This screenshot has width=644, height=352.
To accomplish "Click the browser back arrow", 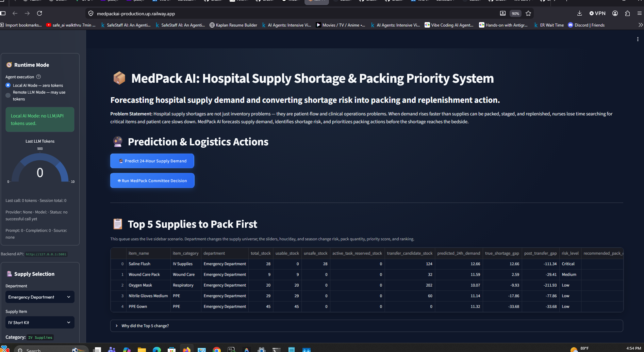I will pyautogui.click(x=15, y=13).
